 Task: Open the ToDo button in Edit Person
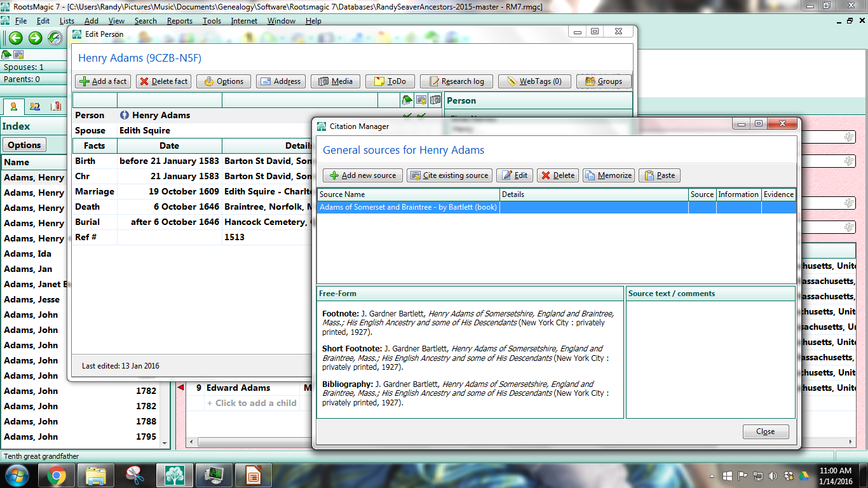tap(390, 81)
